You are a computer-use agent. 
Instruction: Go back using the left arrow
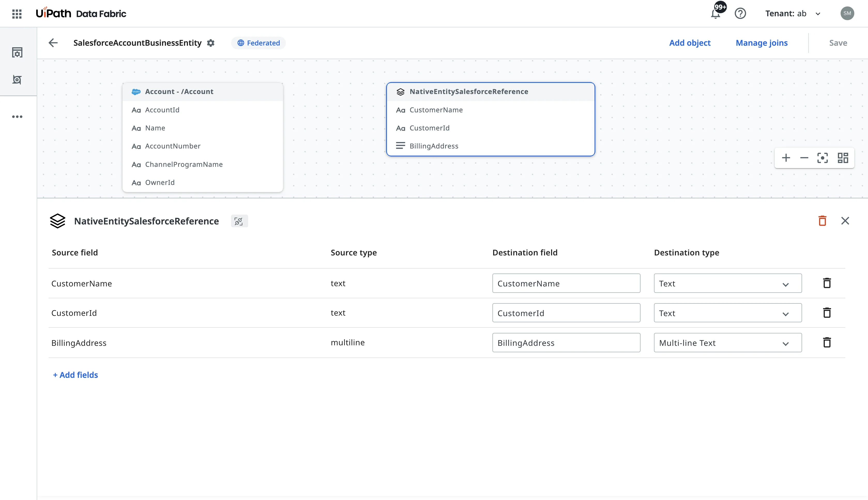click(53, 43)
